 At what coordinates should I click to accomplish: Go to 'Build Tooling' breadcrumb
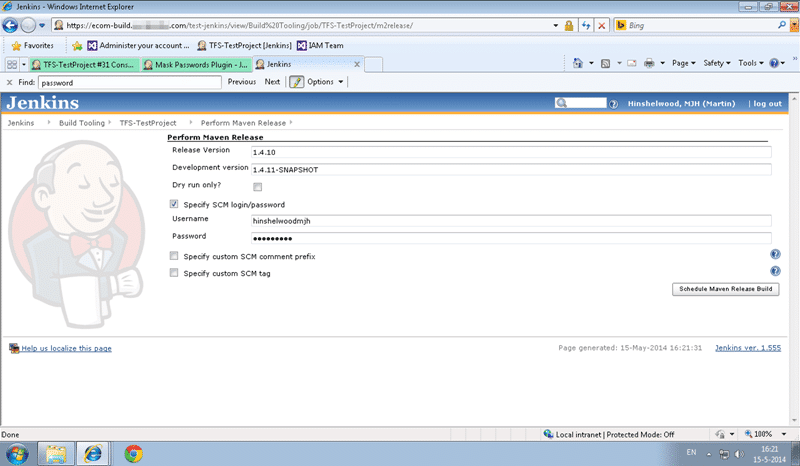(82, 123)
